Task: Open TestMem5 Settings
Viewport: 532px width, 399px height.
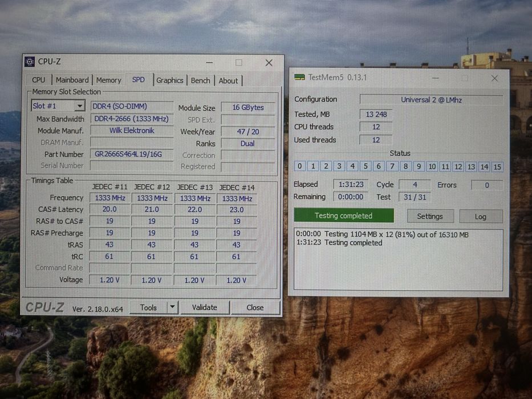Action: tap(430, 217)
